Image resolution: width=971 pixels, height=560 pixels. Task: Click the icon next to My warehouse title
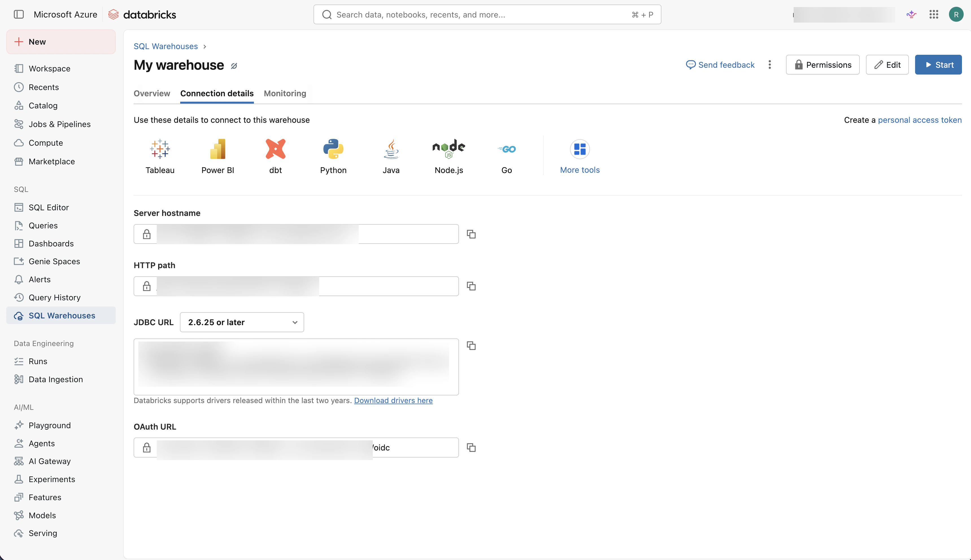click(x=234, y=66)
